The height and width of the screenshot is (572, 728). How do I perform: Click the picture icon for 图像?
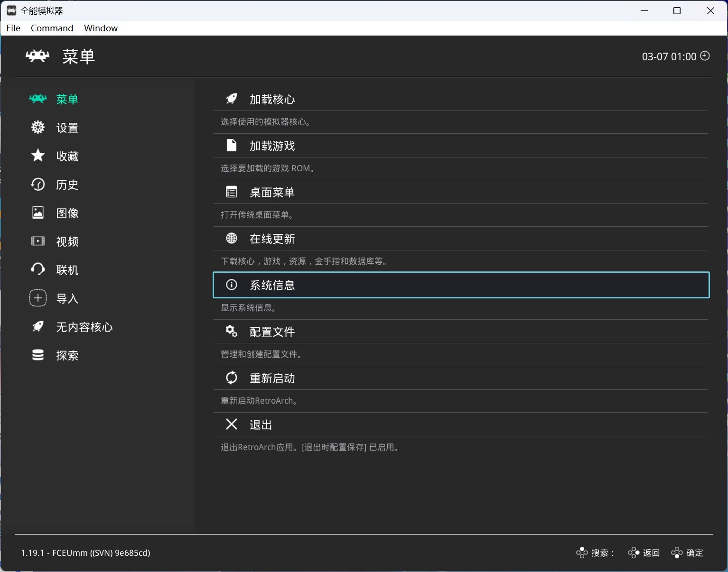pyautogui.click(x=38, y=212)
